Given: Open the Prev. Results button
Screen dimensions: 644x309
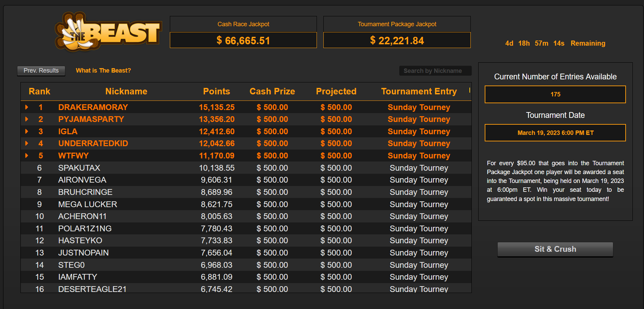Looking at the screenshot, I should [x=41, y=71].
